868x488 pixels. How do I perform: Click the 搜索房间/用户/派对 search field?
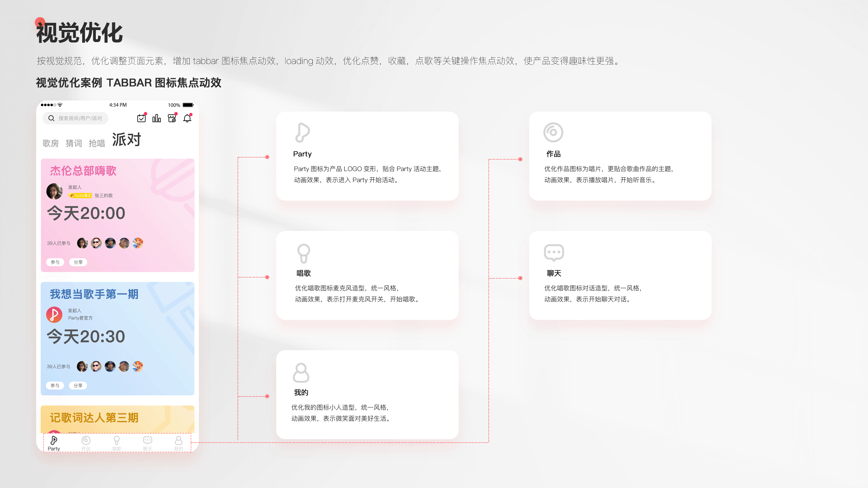(75, 118)
